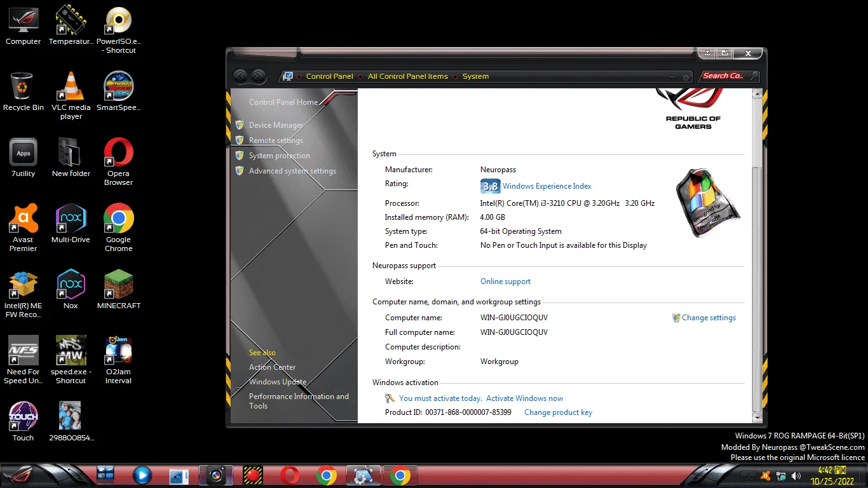This screenshot has height=488, width=868.
Task: Go forward with the navigation arrow
Action: (258, 76)
